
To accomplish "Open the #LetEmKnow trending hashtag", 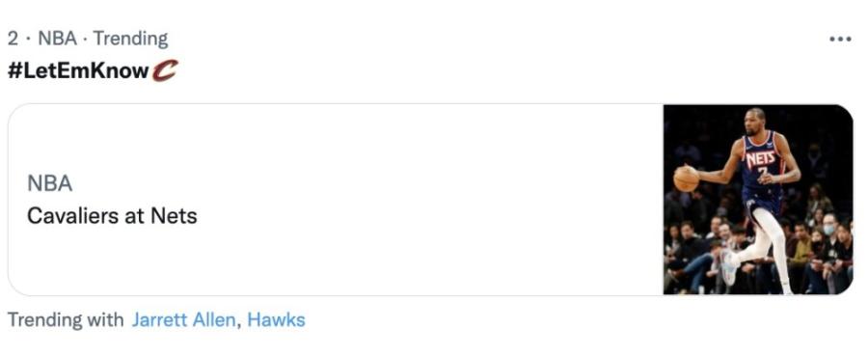I will pos(78,71).
